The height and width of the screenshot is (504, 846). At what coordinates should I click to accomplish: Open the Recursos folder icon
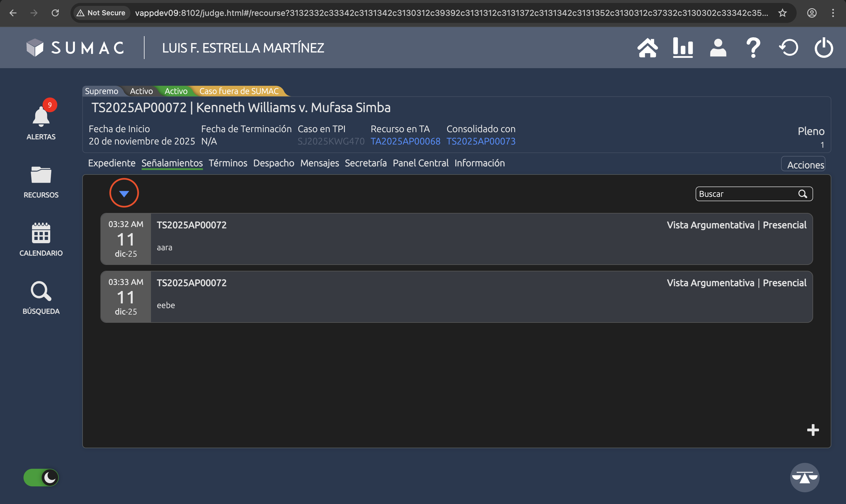pyautogui.click(x=41, y=175)
